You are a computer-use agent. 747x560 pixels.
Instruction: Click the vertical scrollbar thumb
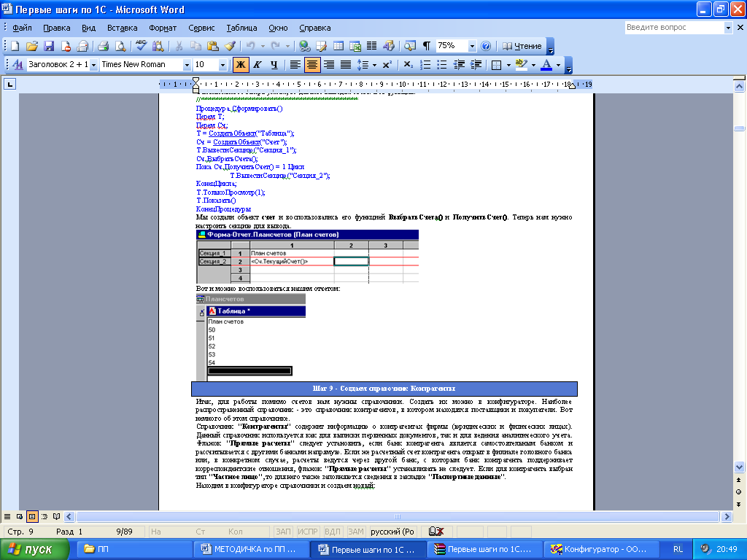click(739, 128)
